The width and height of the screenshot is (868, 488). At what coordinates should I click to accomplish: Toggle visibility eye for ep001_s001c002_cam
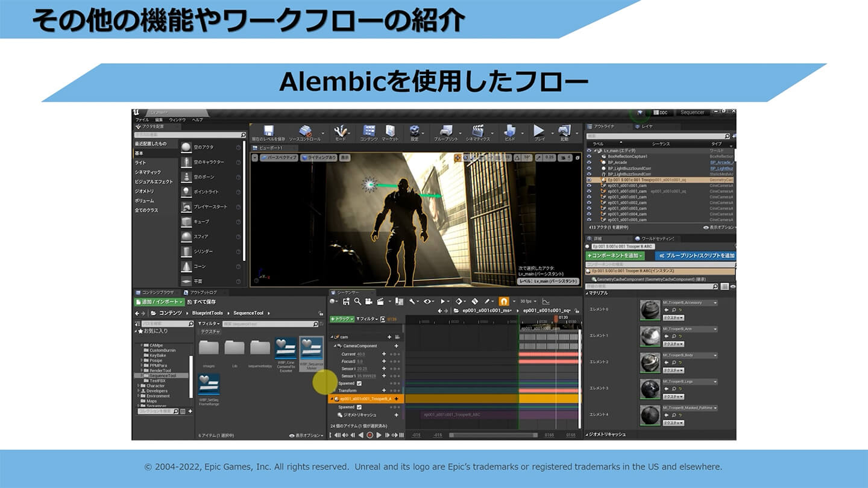click(590, 202)
